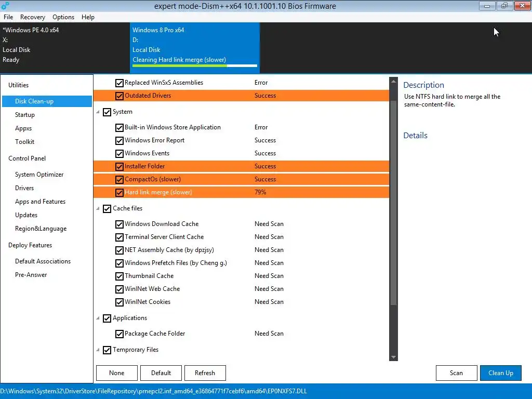Click Need Scan status for Thumbnail Cache
Screen dimensions: 532x399
(269, 276)
